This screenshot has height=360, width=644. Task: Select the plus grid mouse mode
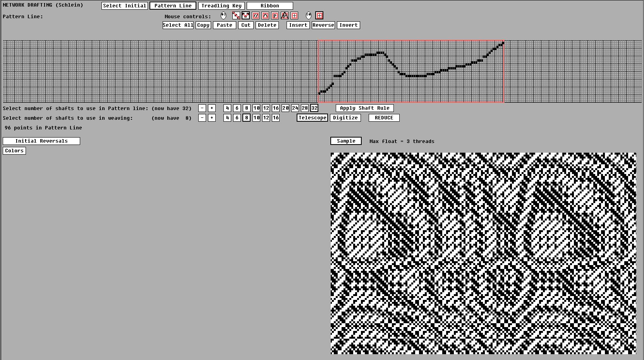[x=294, y=16]
